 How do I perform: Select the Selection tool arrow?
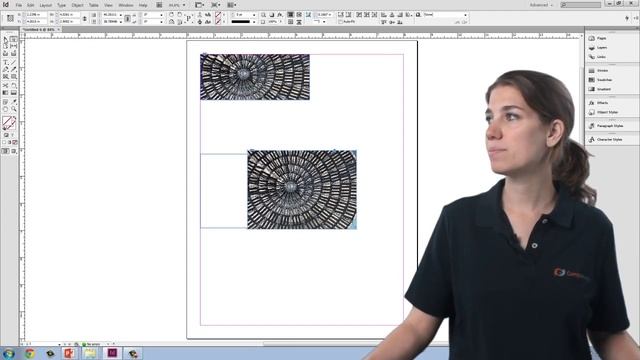point(5,39)
